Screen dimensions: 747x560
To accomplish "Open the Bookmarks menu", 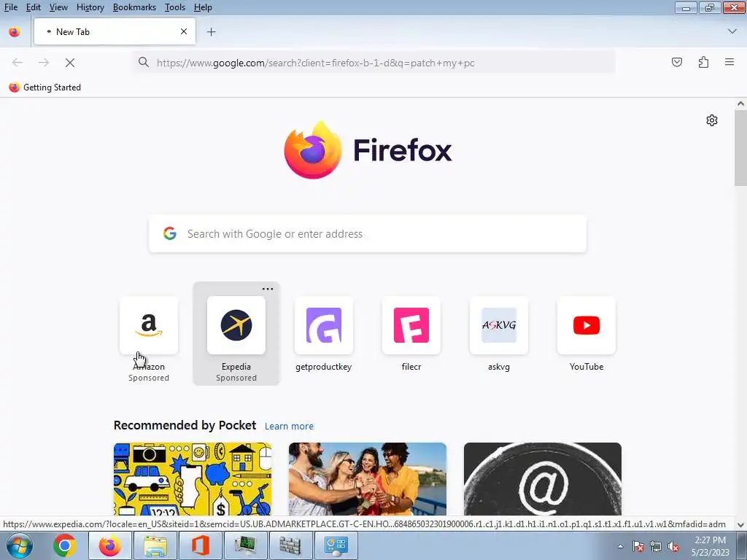I will 134,7.
